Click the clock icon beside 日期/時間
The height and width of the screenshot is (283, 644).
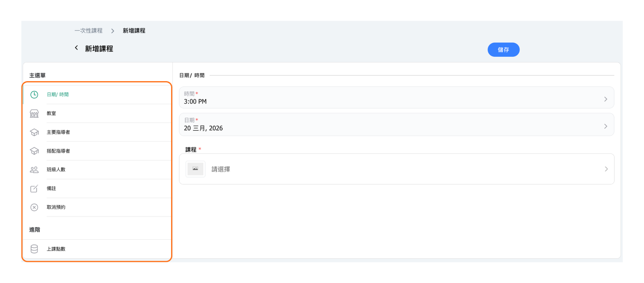(34, 95)
